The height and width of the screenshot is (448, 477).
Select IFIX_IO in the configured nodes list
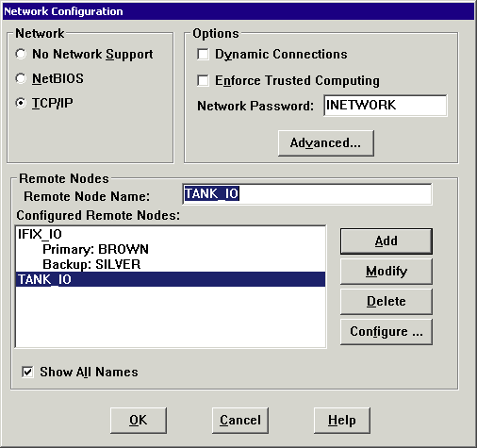(171, 234)
